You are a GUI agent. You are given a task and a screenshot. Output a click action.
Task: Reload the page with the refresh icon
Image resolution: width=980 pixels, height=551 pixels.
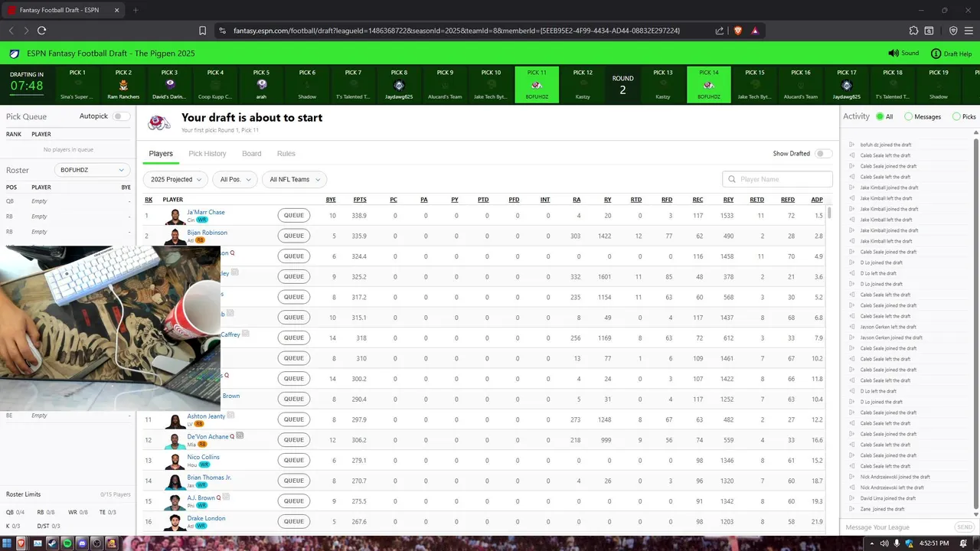point(41,31)
